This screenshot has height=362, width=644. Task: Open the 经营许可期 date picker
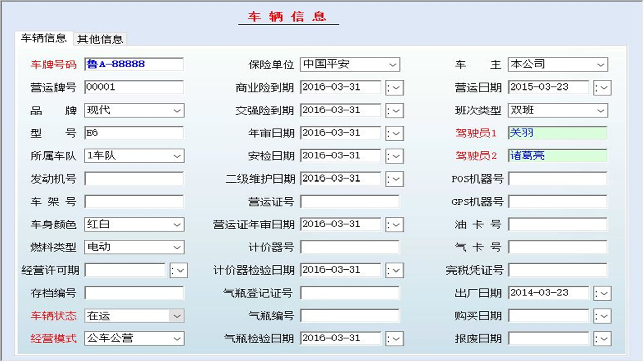(179, 270)
